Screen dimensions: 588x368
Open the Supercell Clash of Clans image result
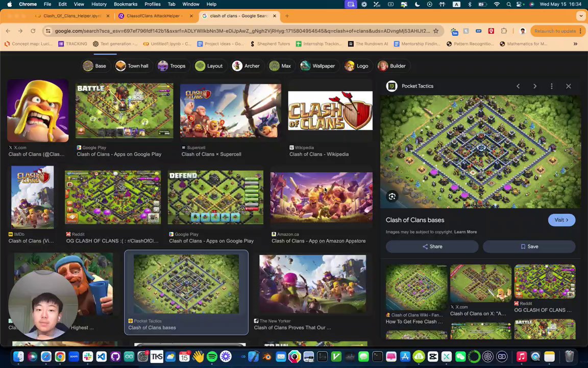coord(231,110)
